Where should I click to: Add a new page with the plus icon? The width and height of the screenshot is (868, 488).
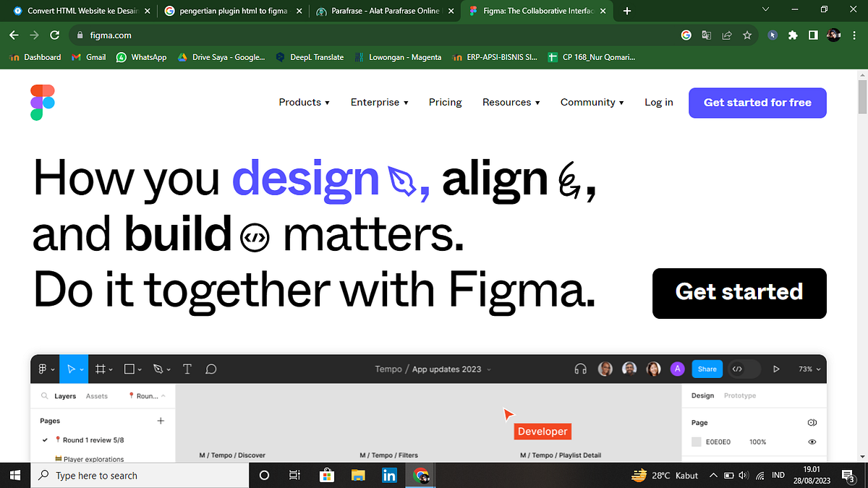161,420
